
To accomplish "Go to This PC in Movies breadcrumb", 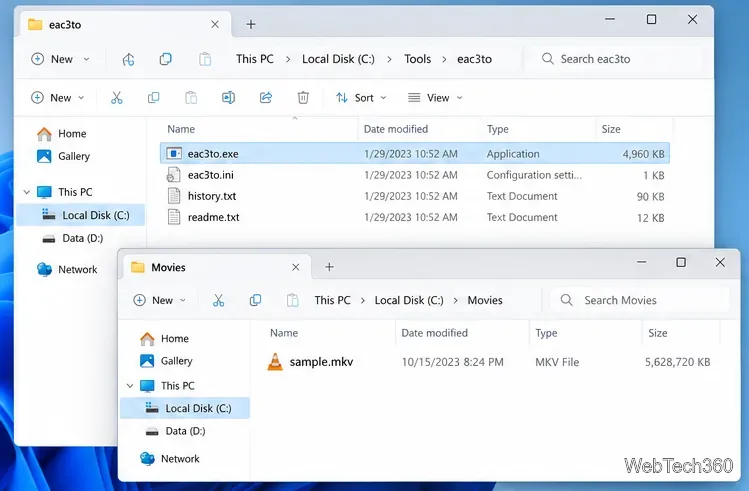I will [332, 300].
